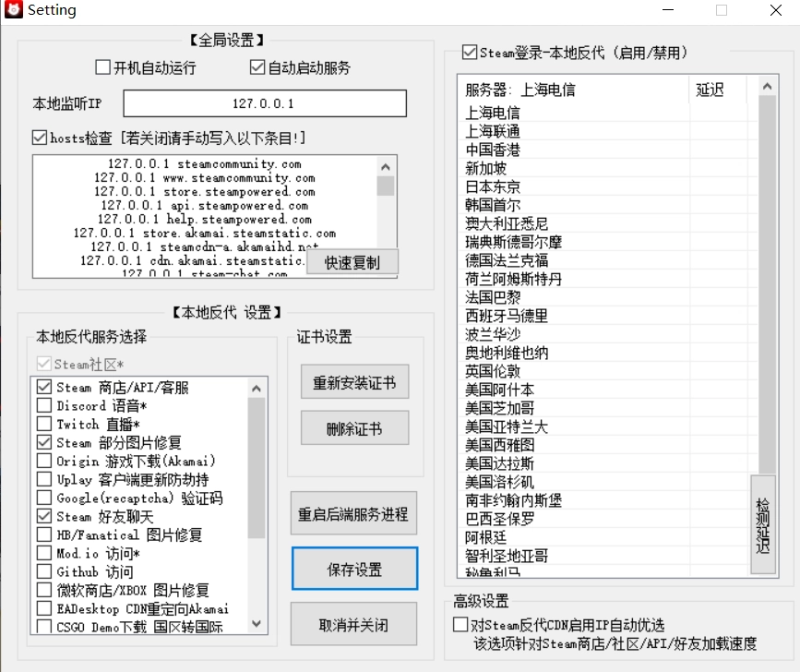Check the Github 访问 option
This screenshot has width=800, height=672.
(44, 572)
